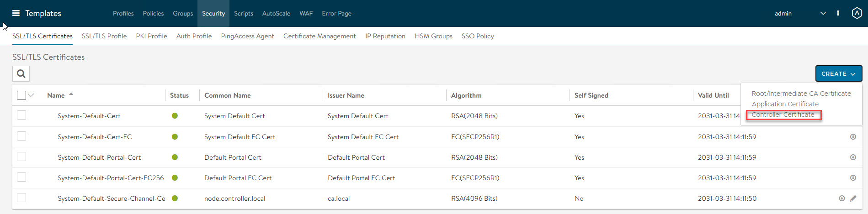Toggle the select-all checkbox in header
This screenshot has height=214, width=868.
tap(21, 95)
